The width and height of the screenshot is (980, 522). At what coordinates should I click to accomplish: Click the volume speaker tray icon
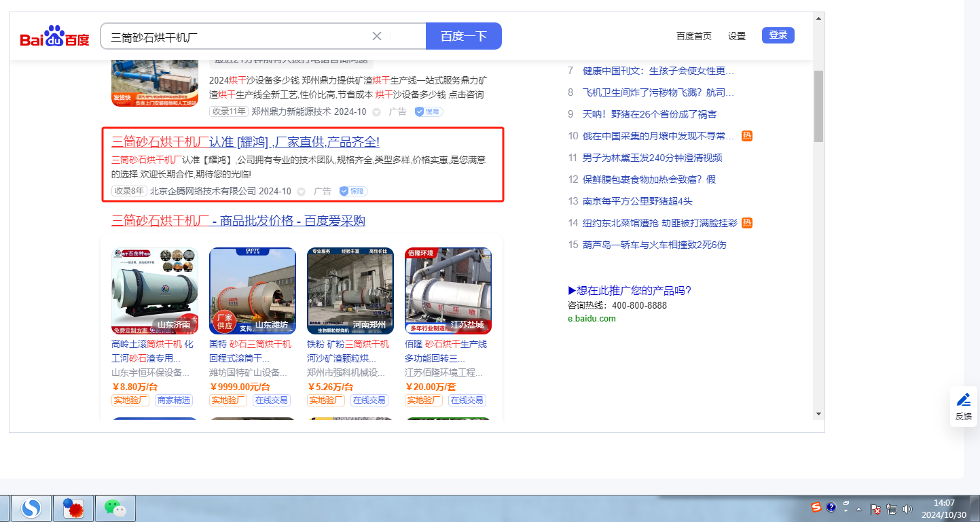coord(907,508)
